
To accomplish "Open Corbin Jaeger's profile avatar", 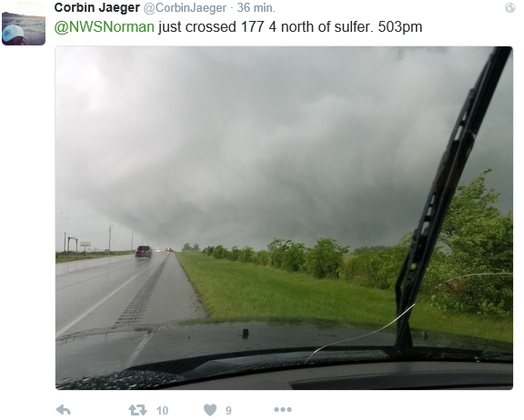I will 24,24.
